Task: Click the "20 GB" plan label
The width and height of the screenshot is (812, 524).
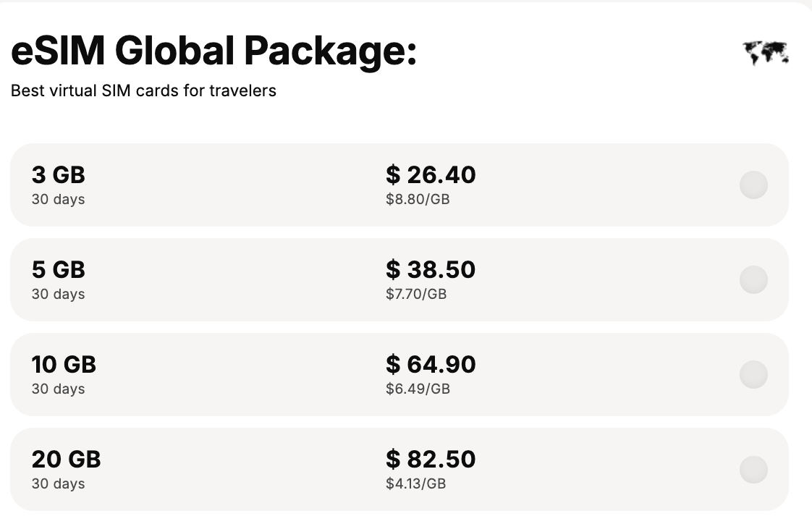Action: click(x=67, y=460)
